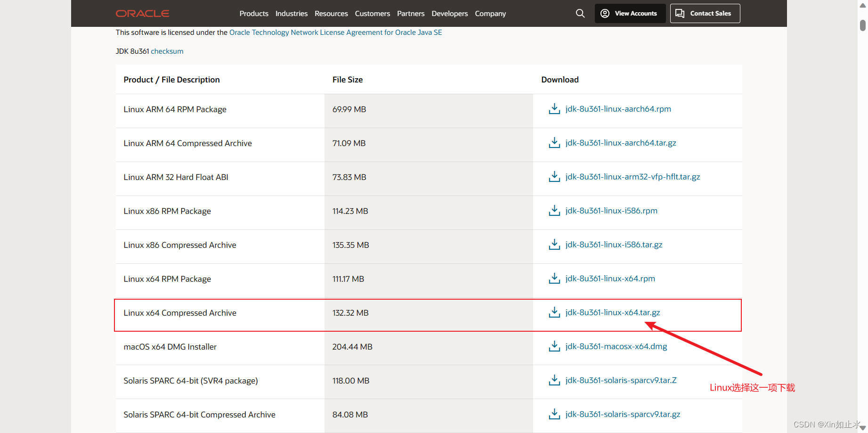This screenshot has width=868, height=433.
Task: Download jdk-8u361-linux-aarch64.tar.gz link
Action: tap(621, 143)
